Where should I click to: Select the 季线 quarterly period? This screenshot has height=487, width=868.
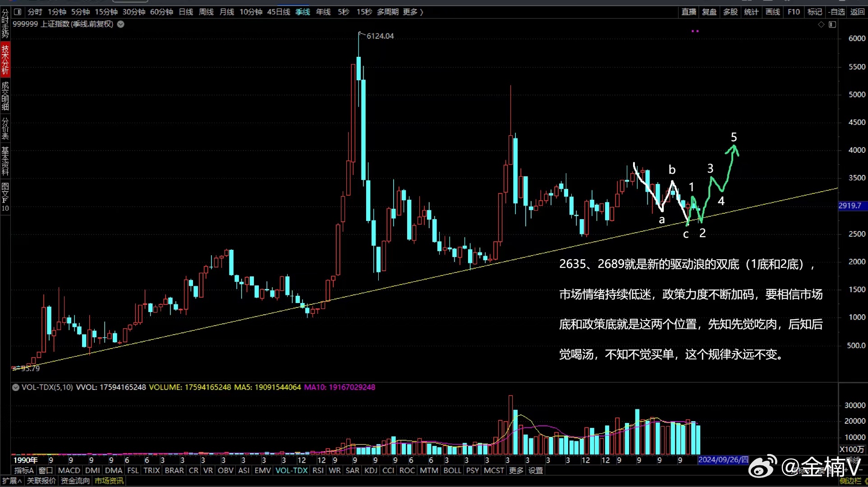coord(303,12)
